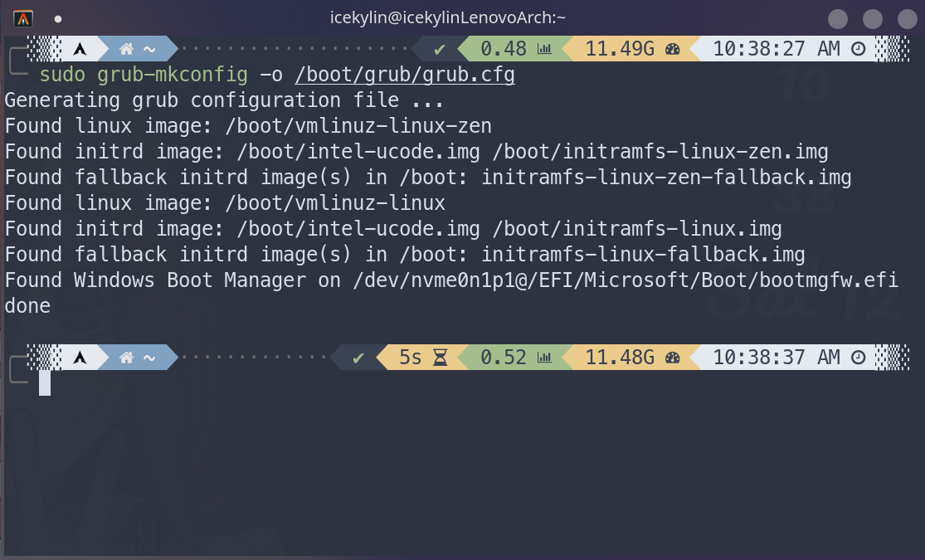Click the rightmost circular button in title bar
The width and height of the screenshot is (925, 560).
click(x=907, y=19)
